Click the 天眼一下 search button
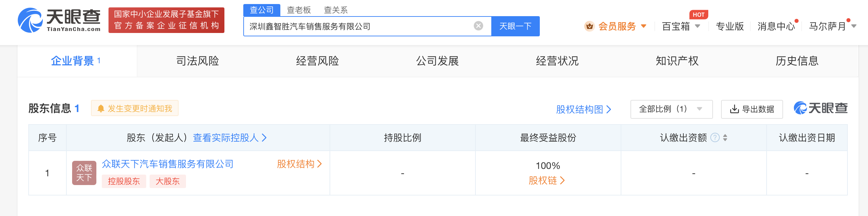 516,26
